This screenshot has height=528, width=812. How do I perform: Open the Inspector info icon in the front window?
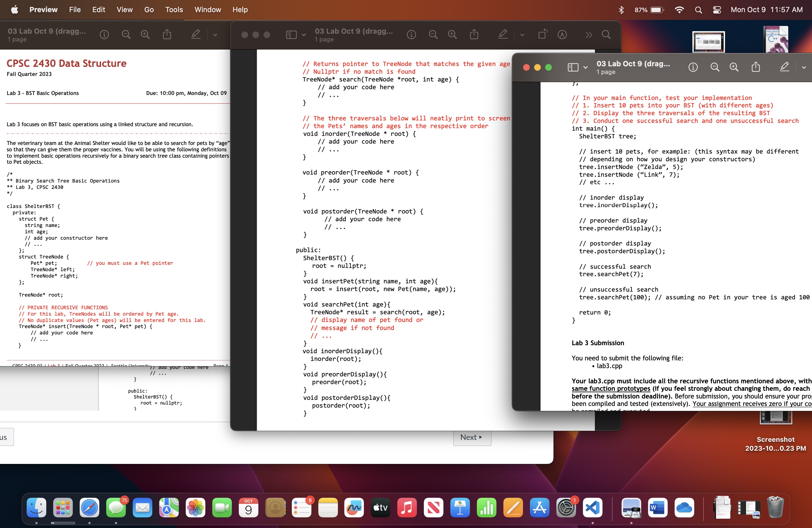point(693,67)
